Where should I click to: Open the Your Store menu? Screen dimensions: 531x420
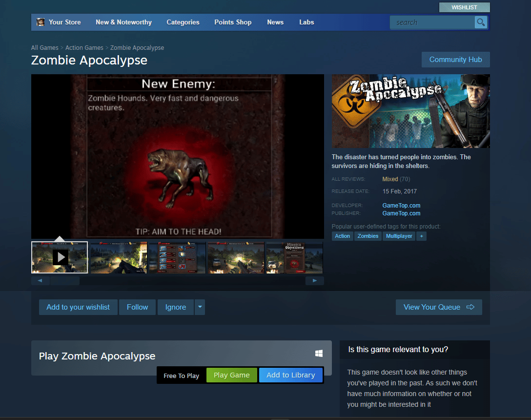coord(65,22)
